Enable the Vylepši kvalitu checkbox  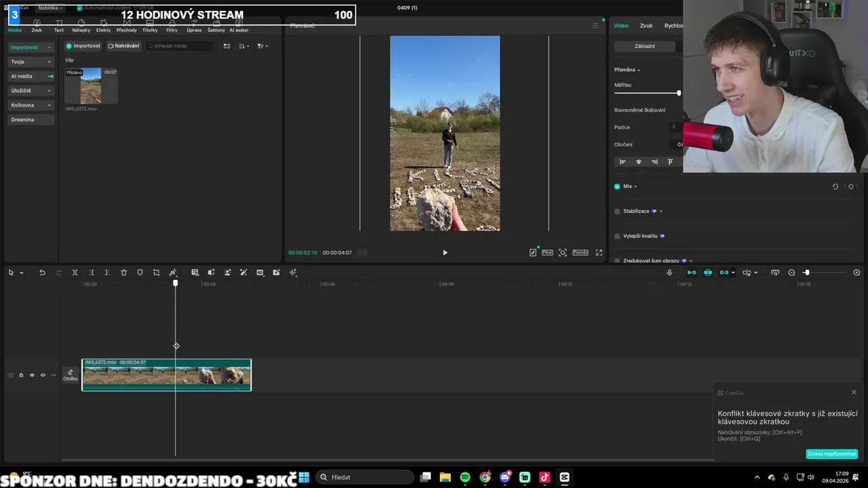click(x=617, y=236)
